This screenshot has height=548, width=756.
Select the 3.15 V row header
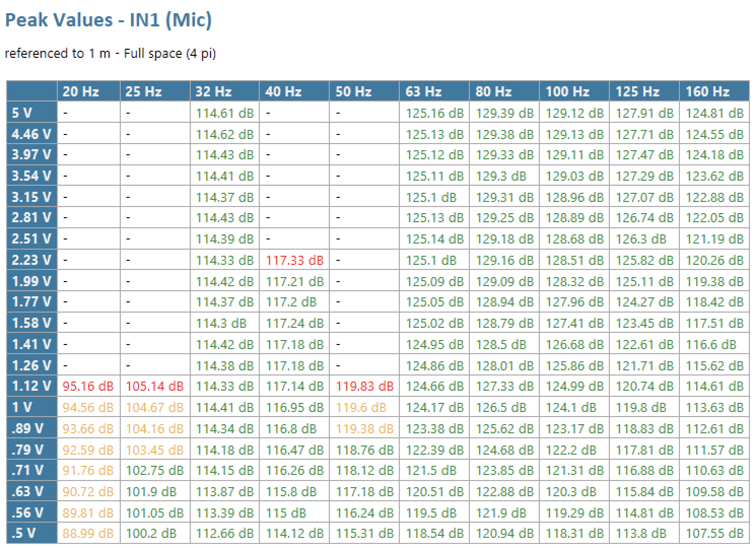31,197
